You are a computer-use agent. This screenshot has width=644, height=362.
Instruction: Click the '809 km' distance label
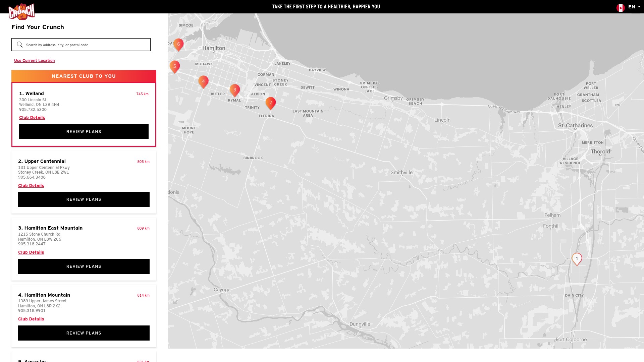[143, 228]
